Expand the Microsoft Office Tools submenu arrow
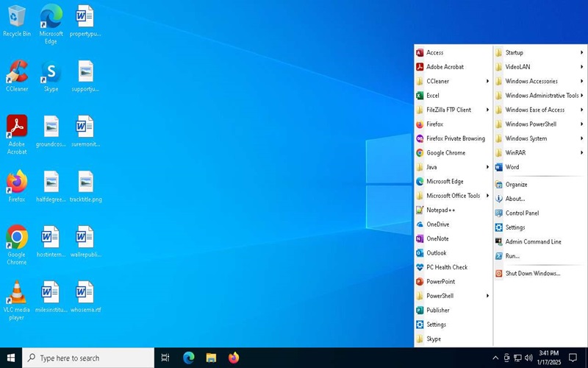Image resolution: width=588 pixels, height=368 pixels. [487, 196]
